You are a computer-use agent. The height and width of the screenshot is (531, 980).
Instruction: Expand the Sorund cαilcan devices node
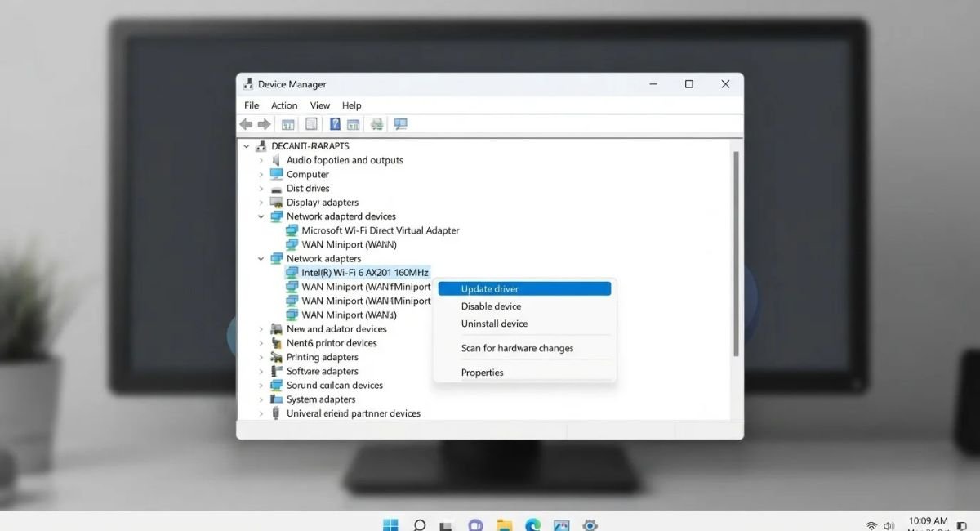click(x=261, y=386)
